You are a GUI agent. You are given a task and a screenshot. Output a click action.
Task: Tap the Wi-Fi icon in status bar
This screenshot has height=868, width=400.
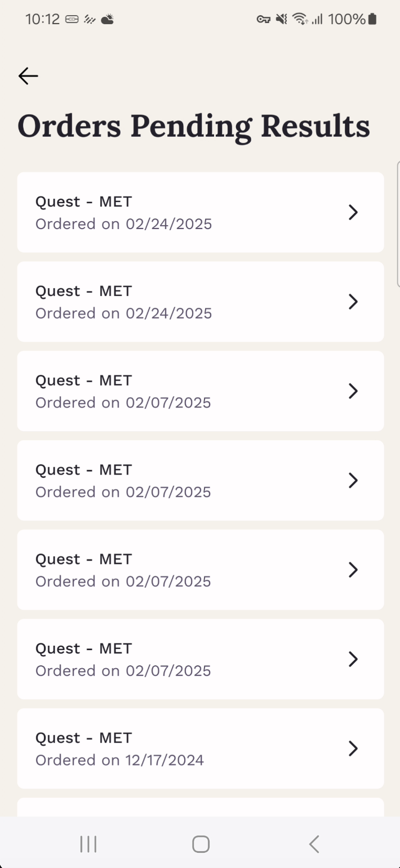300,19
